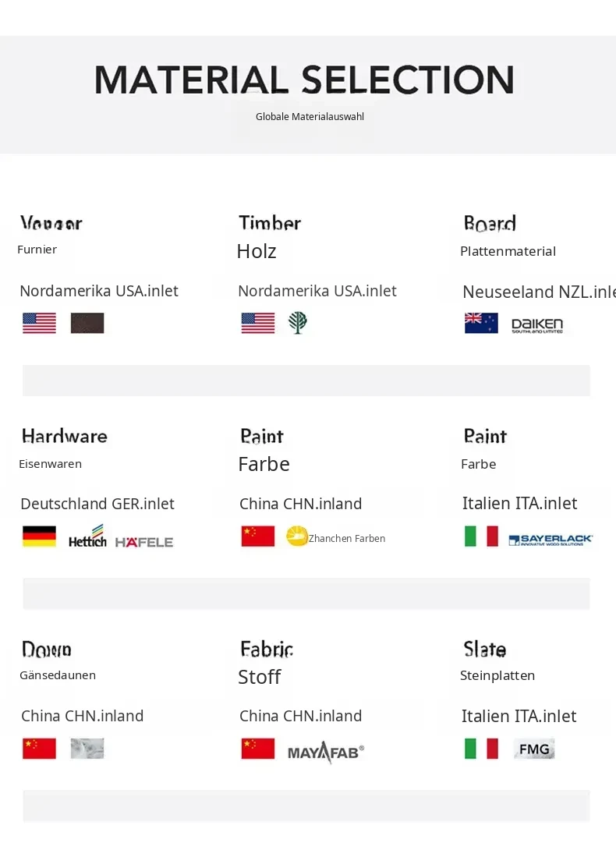Click the Italian flag beside Sayerlack

point(481,537)
